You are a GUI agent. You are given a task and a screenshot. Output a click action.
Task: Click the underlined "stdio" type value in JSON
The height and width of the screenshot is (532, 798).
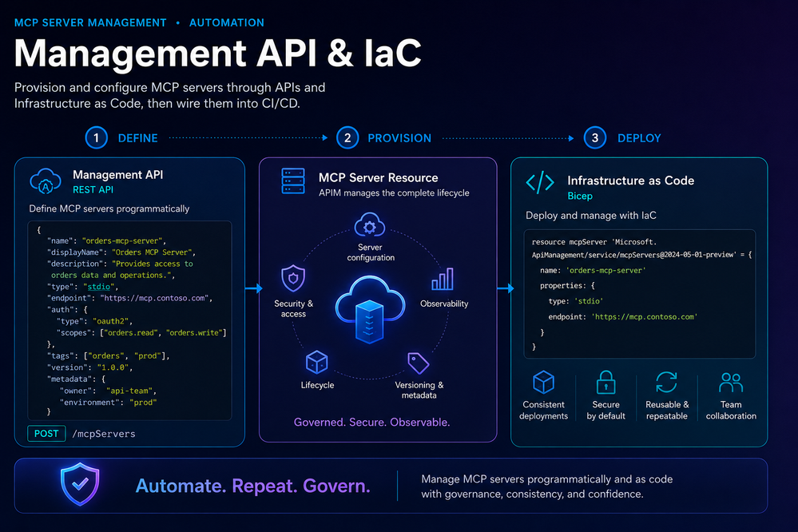click(99, 287)
